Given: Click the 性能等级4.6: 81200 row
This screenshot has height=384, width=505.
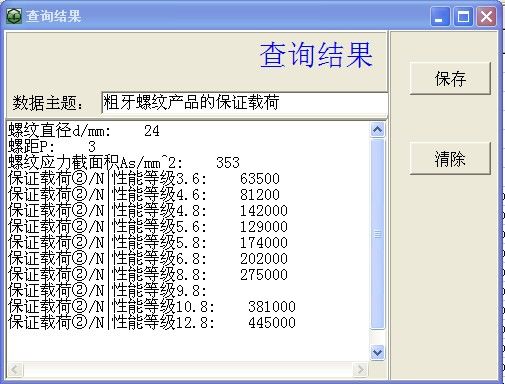Looking at the screenshot, I should pyautogui.click(x=144, y=194).
